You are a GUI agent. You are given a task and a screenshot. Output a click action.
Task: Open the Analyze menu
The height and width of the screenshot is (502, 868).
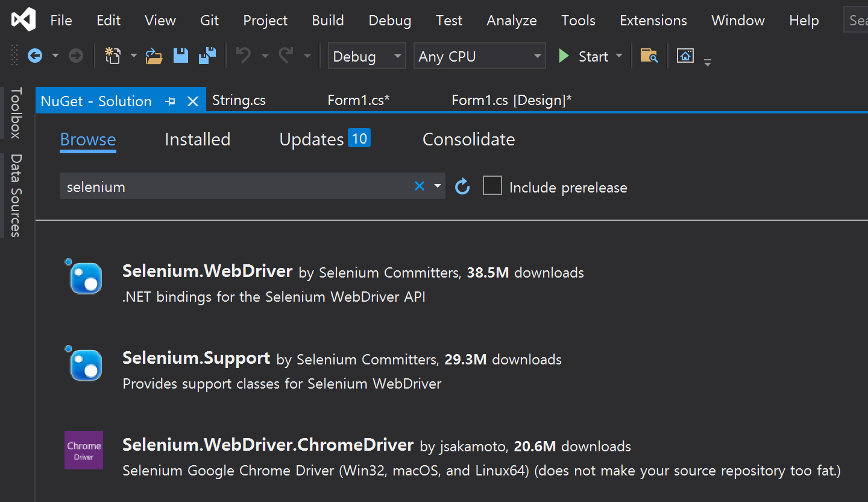(x=512, y=21)
